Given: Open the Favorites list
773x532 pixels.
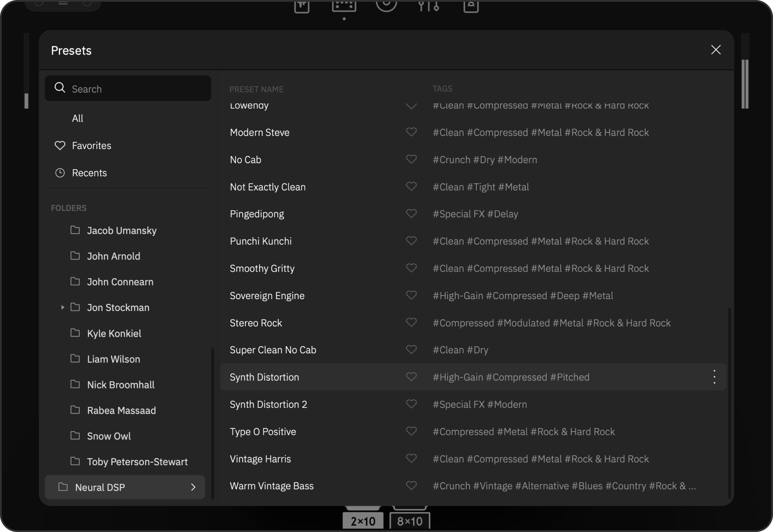Looking at the screenshot, I should click(x=91, y=146).
